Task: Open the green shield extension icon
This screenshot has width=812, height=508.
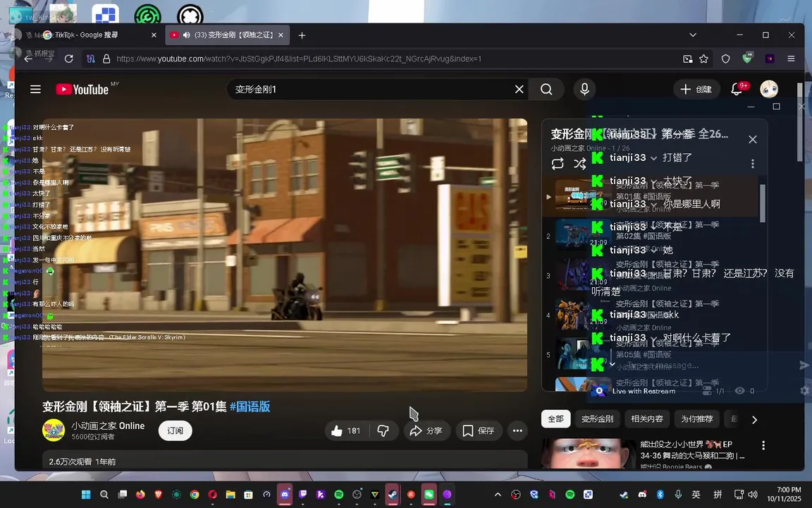Action: [x=746, y=59]
